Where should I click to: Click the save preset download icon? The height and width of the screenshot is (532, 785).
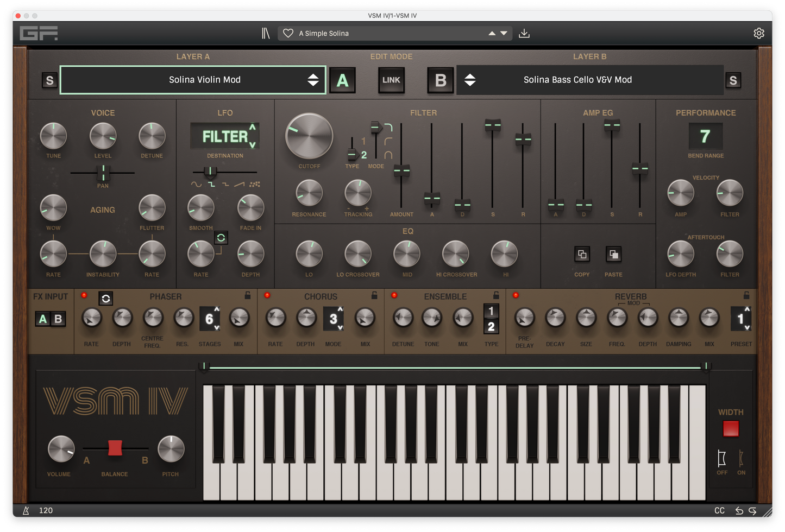coord(524,33)
